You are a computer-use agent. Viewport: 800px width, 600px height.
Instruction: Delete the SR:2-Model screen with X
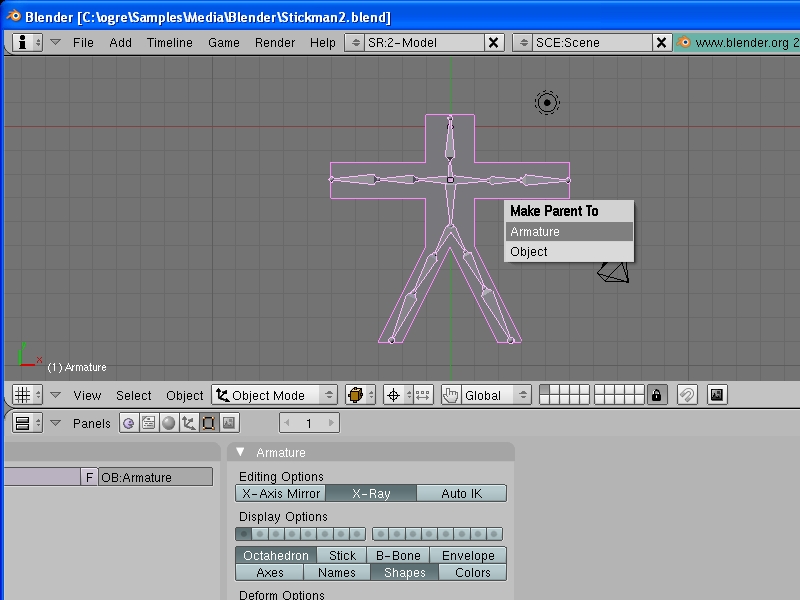(x=493, y=42)
